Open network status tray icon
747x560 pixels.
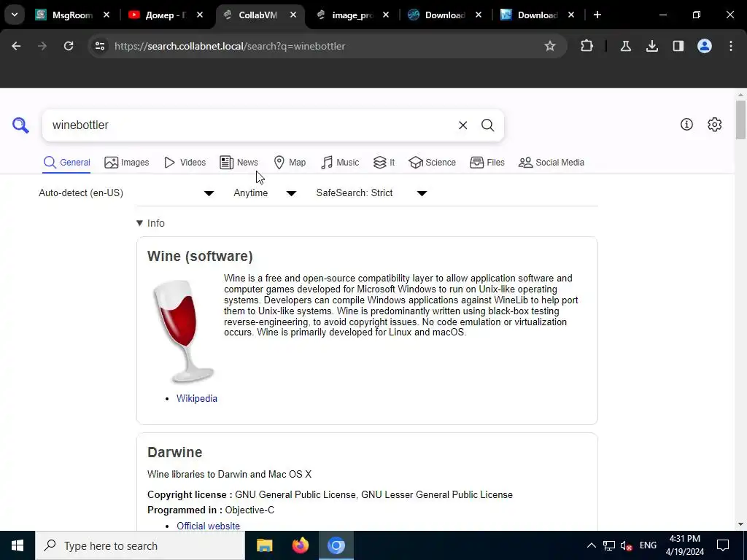click(x=609, y=545)
